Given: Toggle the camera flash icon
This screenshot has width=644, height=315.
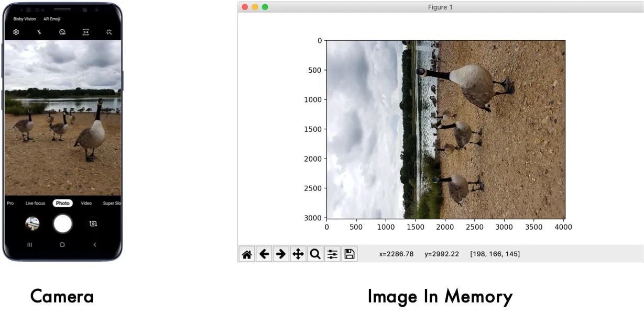Looking at the screenshot, I should click(x=39, y=32).
